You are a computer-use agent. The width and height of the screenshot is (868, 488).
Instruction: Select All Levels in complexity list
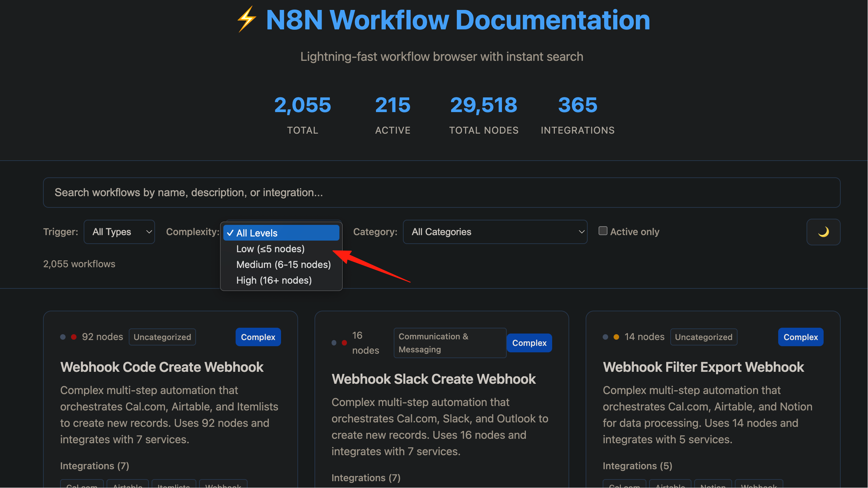point(281,233)
